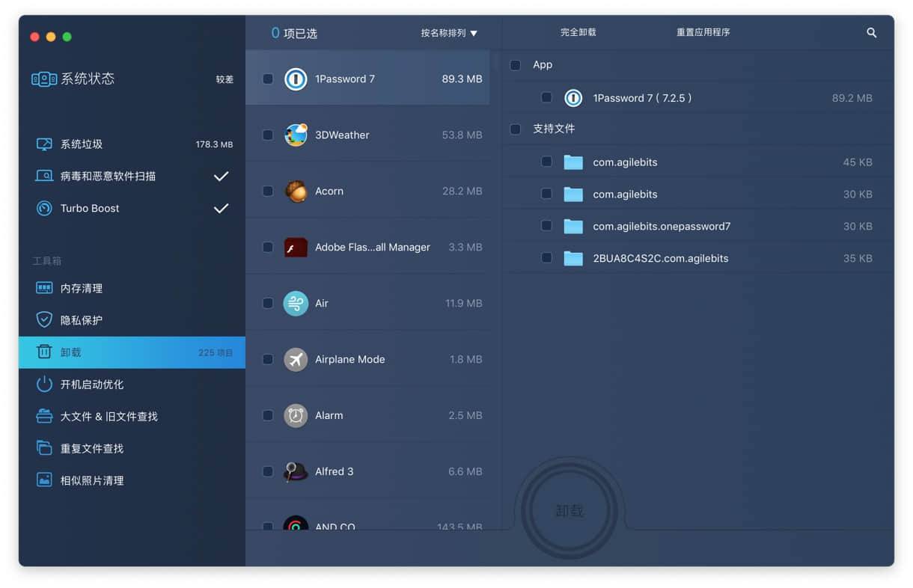Click the Alarm clock app icon
Viewport: 913px width, 588px height.
point(296,416)
